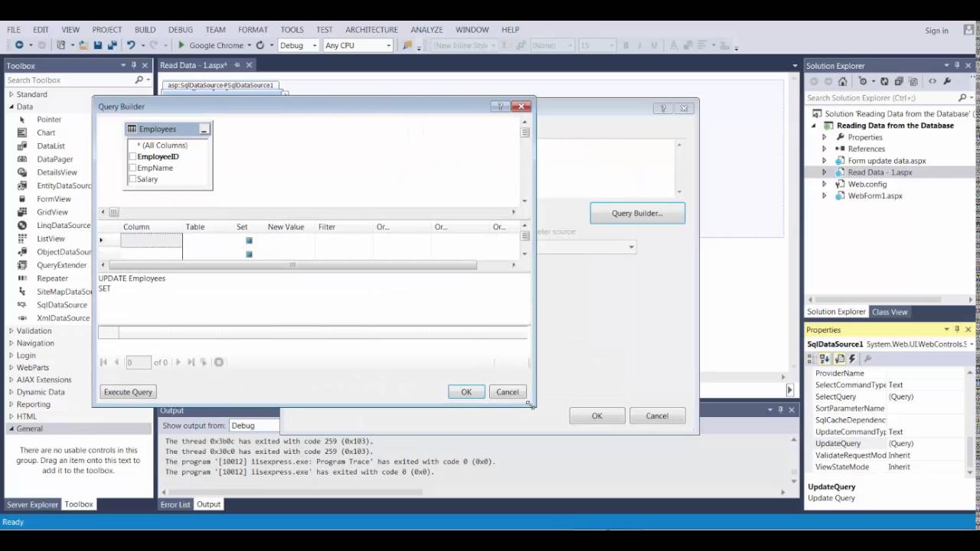
Task: Switch to the Error List tab
Action: (175, 504)
